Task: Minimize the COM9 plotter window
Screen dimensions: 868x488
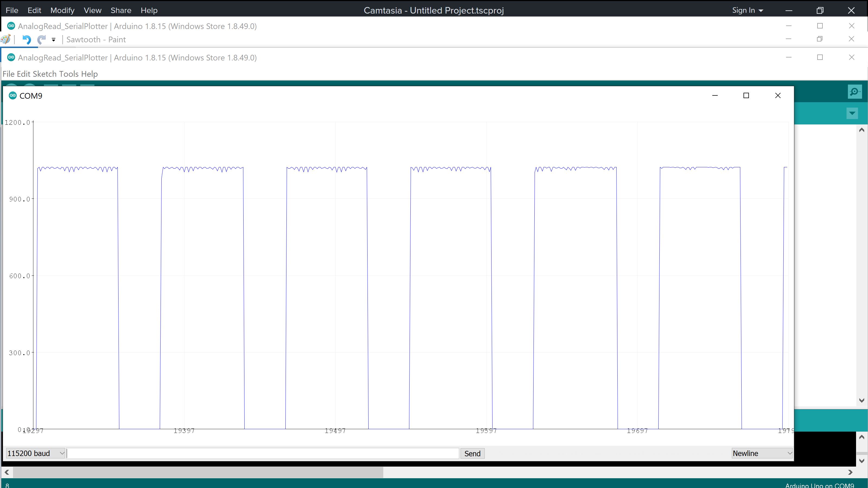Action: point(715,96)
